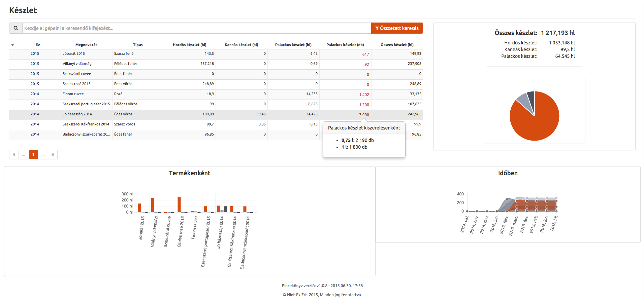Viewport: 644px width, 301px height.
Task: Sort by Megnevezés column header
Action: coord(86,45)
